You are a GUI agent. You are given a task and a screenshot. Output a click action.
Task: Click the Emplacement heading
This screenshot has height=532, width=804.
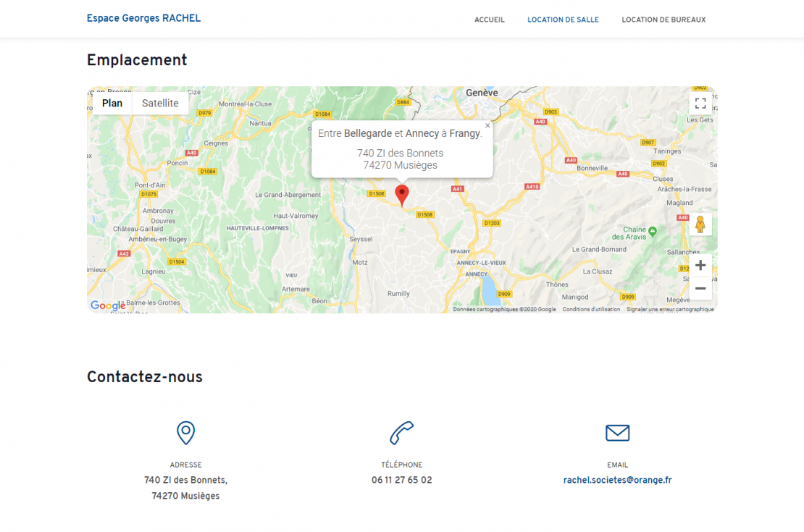click(x=137, y=61)
